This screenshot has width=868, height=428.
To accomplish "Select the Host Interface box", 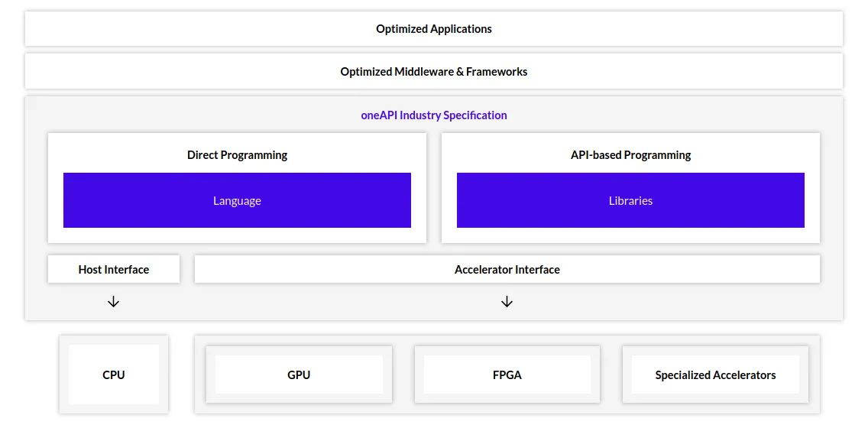I will pyautogui.click(x=114, y=270).
